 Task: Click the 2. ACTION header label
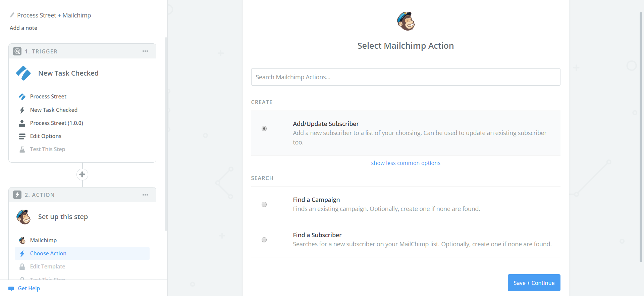[x=40, y=195]
